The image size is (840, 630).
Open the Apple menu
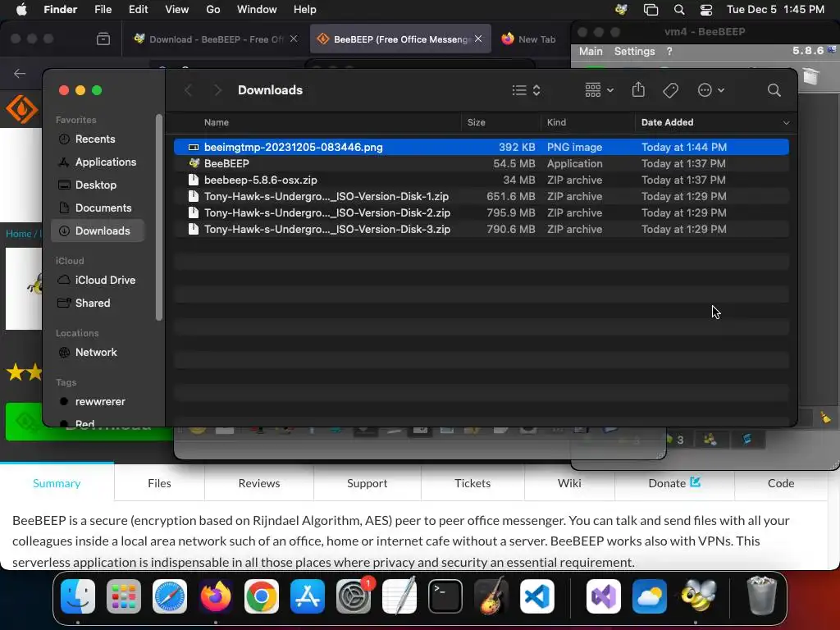point(21,10)
